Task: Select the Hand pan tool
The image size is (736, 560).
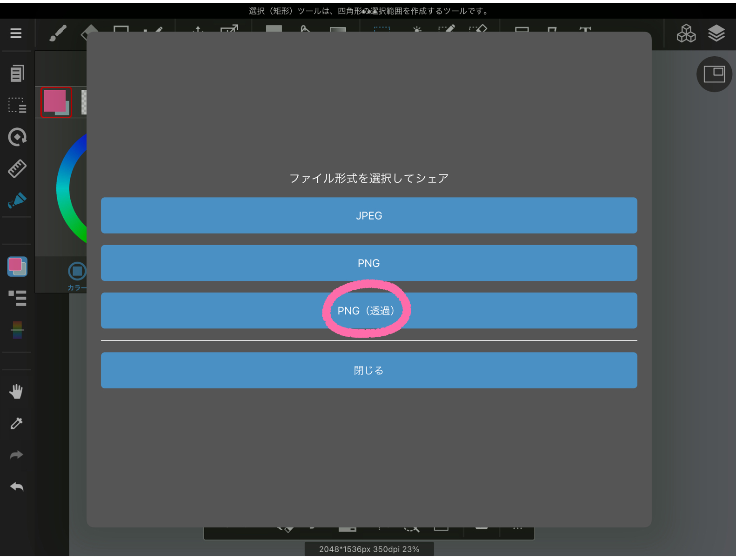Action: 16,392
